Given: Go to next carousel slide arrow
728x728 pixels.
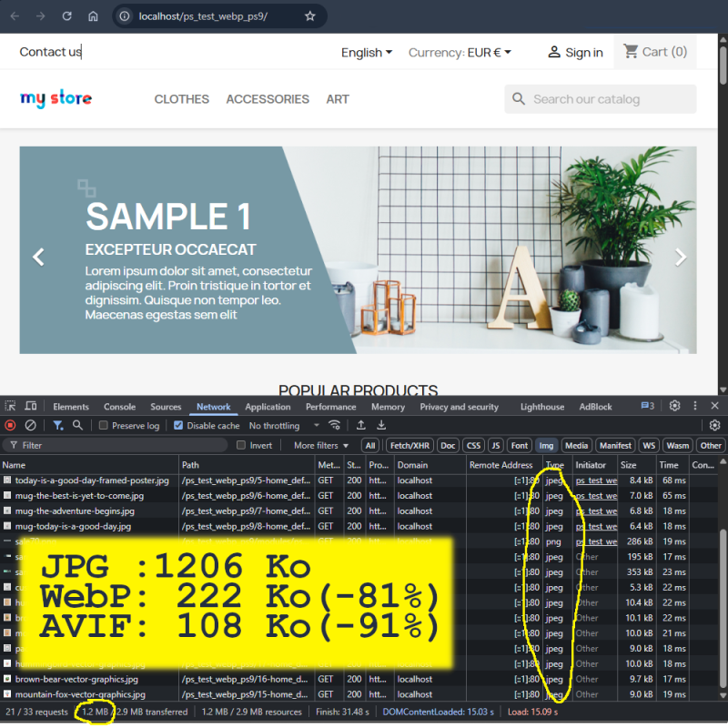Looking at the screenshot, I should (x=680, y=258).
